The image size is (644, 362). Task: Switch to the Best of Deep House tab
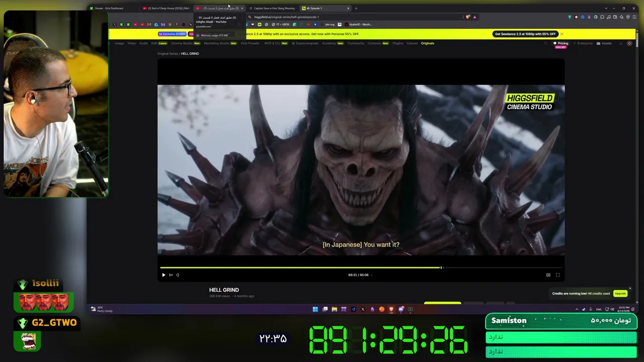click(166, 8)
